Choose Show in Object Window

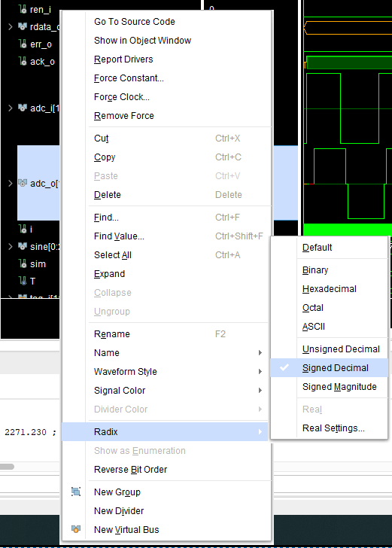click(x=166, y=40)
